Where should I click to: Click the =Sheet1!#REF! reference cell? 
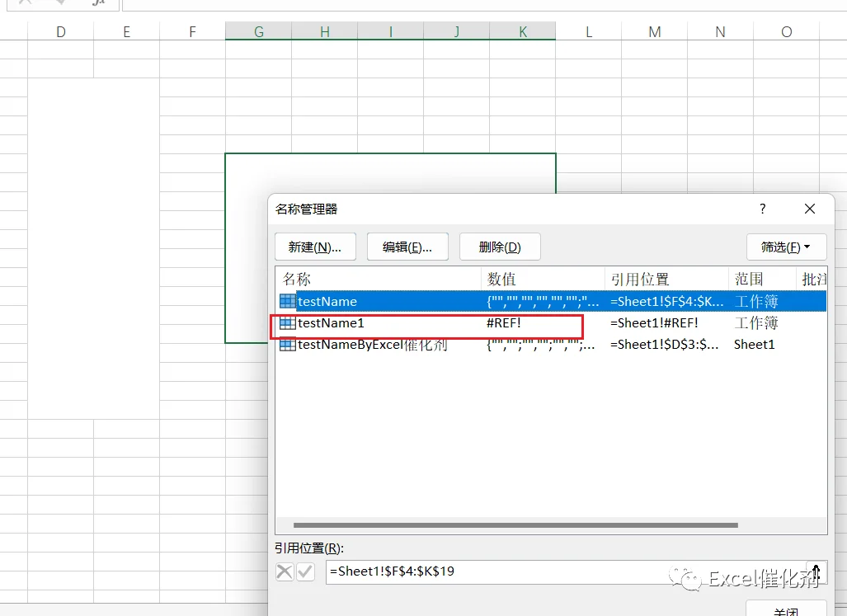(x=654, y=323)
